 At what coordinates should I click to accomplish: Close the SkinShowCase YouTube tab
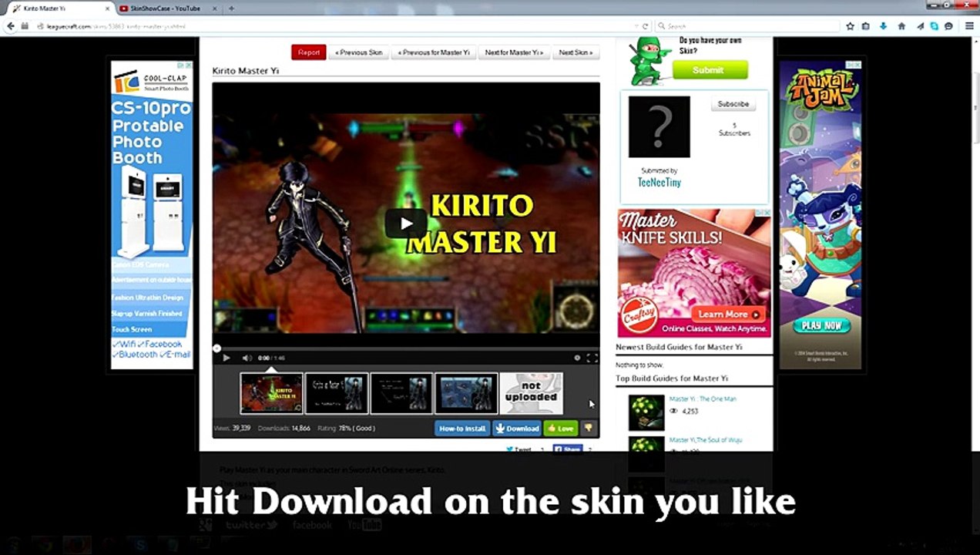[215, 8]
